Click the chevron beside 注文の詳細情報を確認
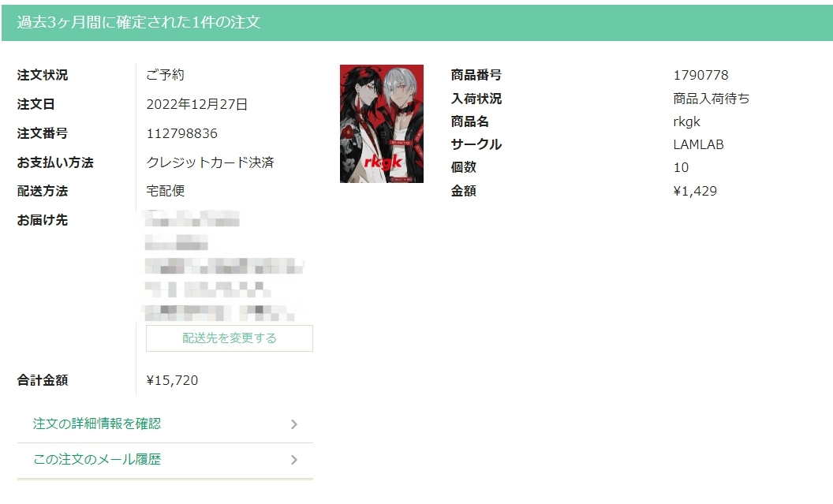The image size is (833, 504). (x=293, y=424)
